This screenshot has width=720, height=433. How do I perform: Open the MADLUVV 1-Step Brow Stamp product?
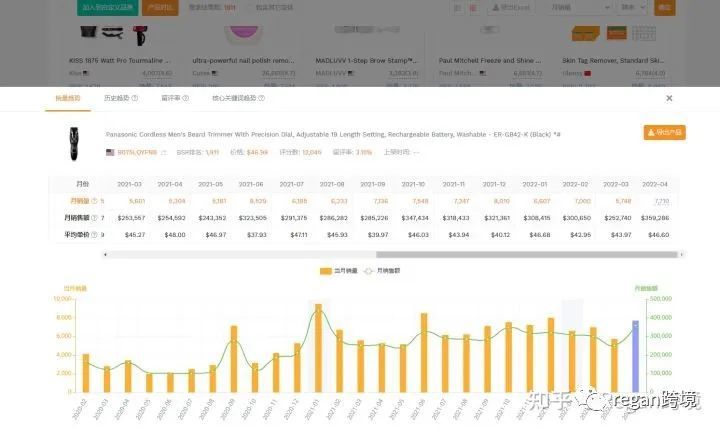tap(366, 61)
